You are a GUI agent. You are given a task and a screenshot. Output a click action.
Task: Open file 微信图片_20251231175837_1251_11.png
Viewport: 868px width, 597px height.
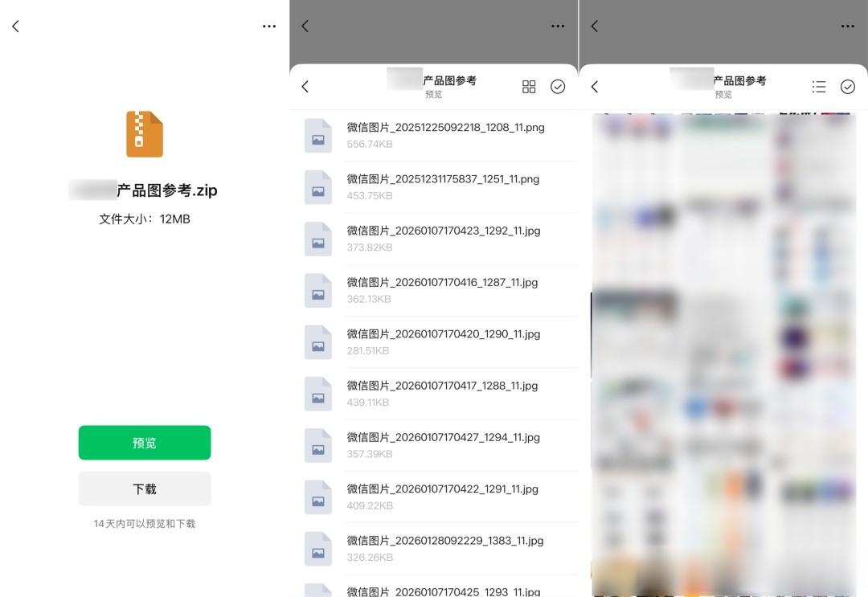click(x=434, y=187)
